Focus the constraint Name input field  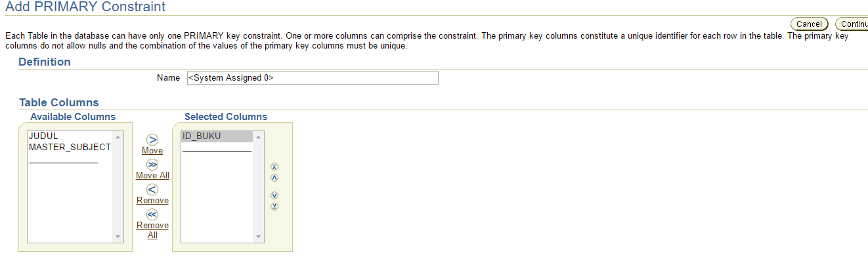[313, 78]
